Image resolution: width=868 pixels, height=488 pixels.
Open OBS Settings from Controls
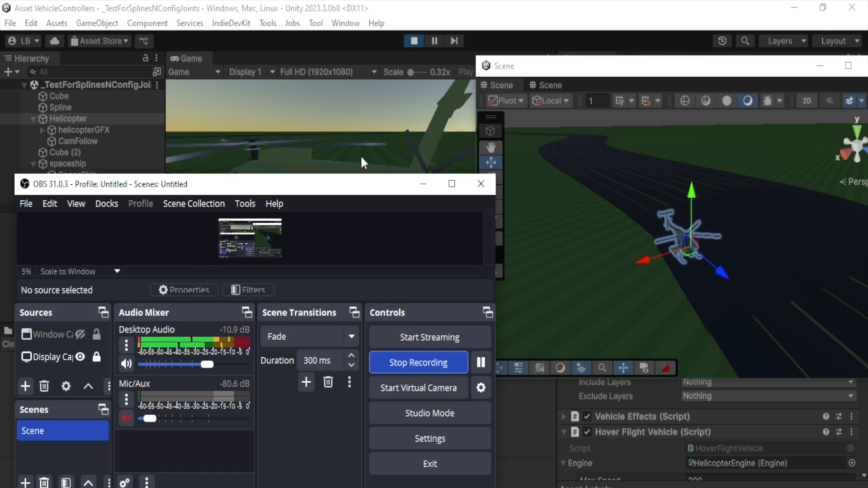[x=430, y=438]
